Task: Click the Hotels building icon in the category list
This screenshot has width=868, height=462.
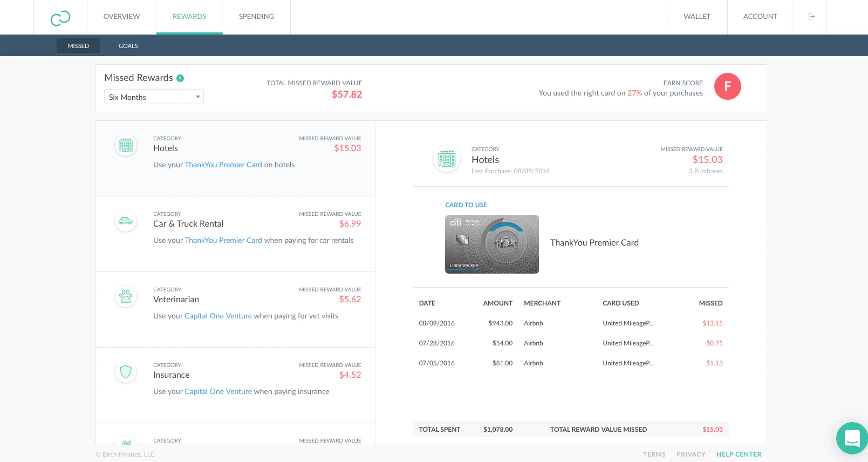Action: coord(126,145)
